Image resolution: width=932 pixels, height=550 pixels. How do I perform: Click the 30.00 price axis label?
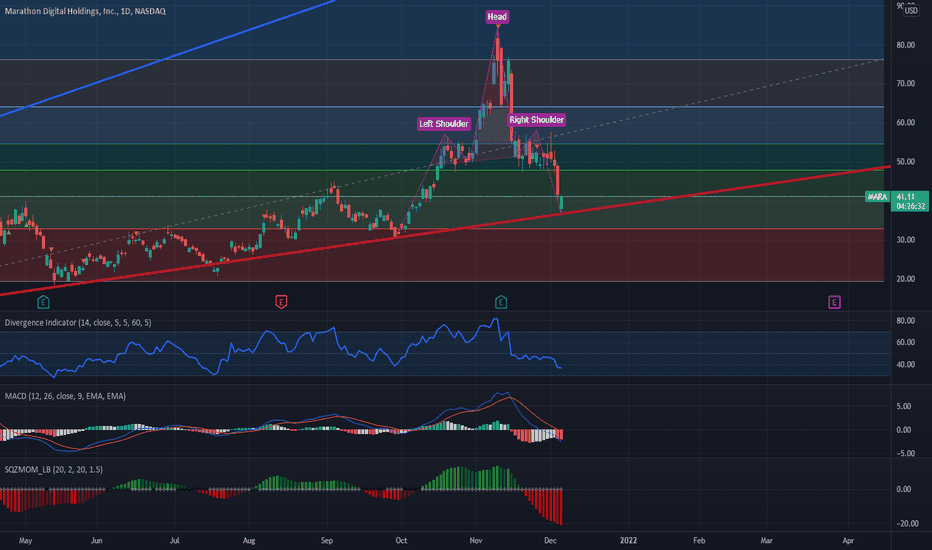coord(906,240)
